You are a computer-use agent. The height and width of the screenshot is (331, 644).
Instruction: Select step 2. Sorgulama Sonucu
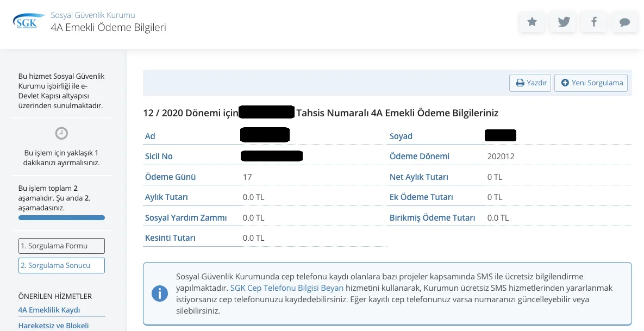pyautogui.click(x=61, y=265)
